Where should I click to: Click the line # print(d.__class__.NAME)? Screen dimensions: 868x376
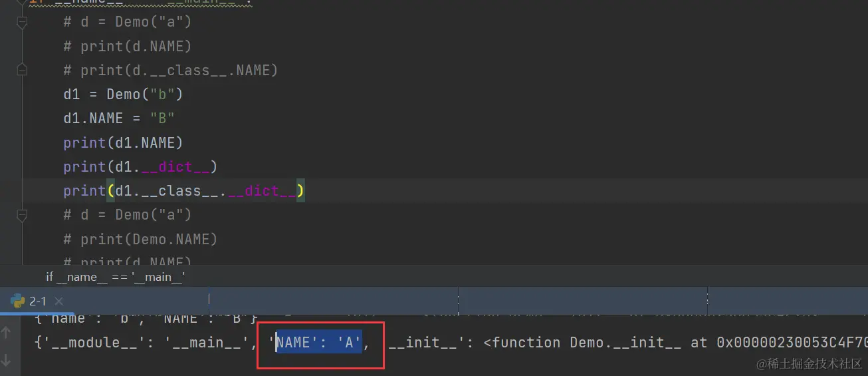pyautogui.click(x=171, y=71)
